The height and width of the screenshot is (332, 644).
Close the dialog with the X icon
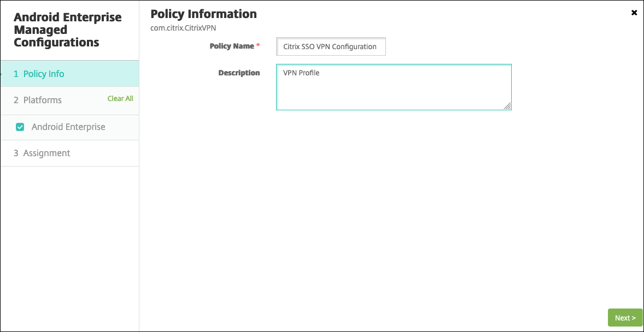click(x=634, y=13)
